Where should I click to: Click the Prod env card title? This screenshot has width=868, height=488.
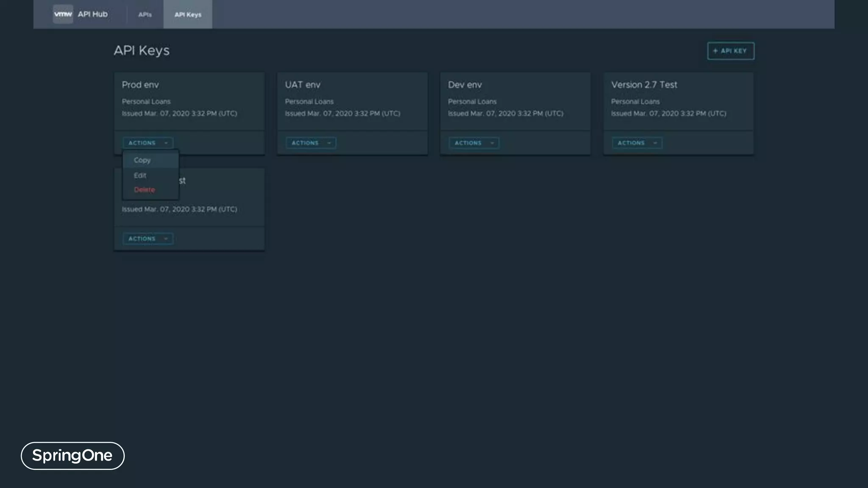coord(140,85)
